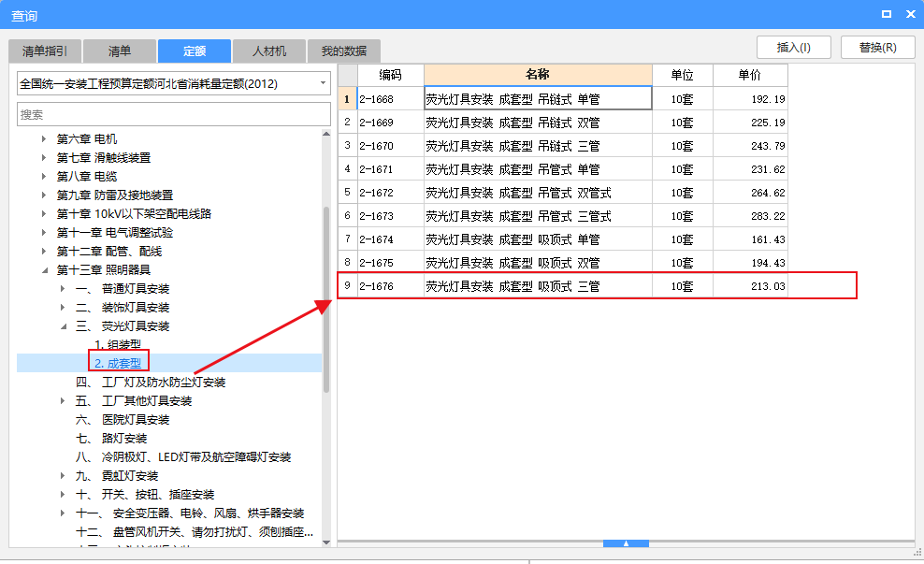
Task: Click the tree scrollbar down arrow
Action: click(326, 542)
